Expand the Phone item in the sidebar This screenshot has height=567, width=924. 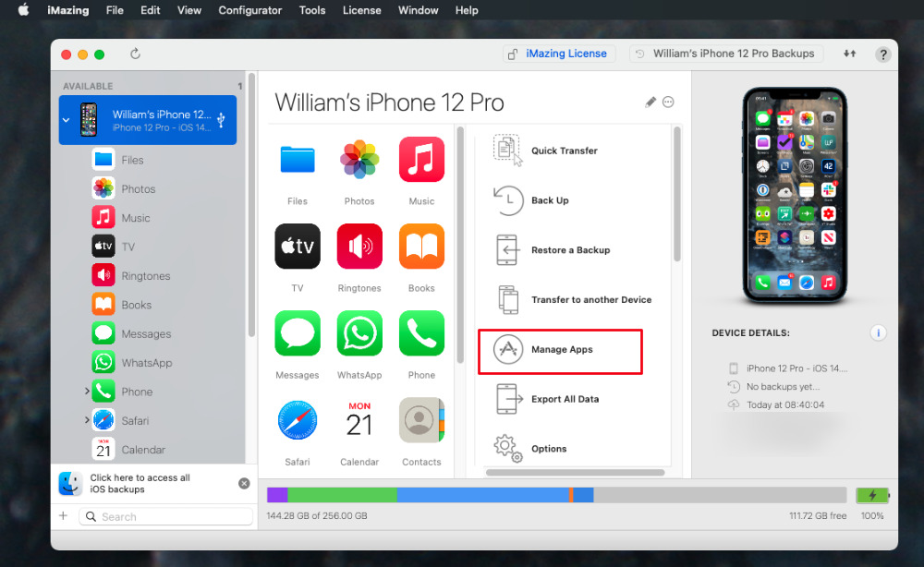pos(87,391)
